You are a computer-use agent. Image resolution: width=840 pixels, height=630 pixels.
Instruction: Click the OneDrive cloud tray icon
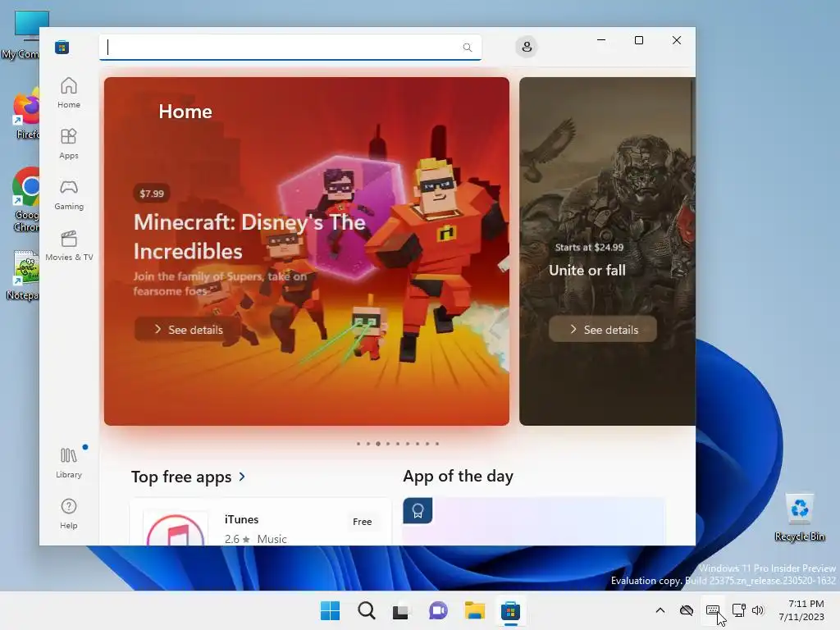687,610
